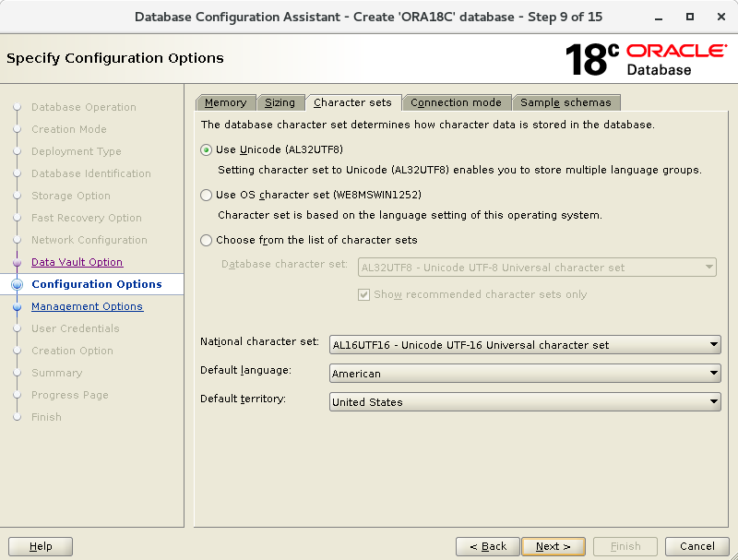Proceed with the Next button
This screenshot has height=560, width=738.
tap(553, 546)
